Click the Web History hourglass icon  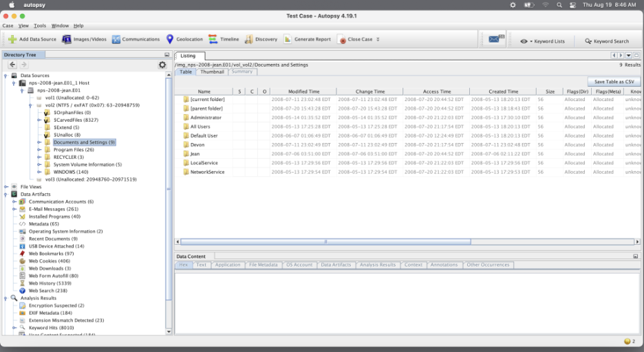[x=23, y=283]
